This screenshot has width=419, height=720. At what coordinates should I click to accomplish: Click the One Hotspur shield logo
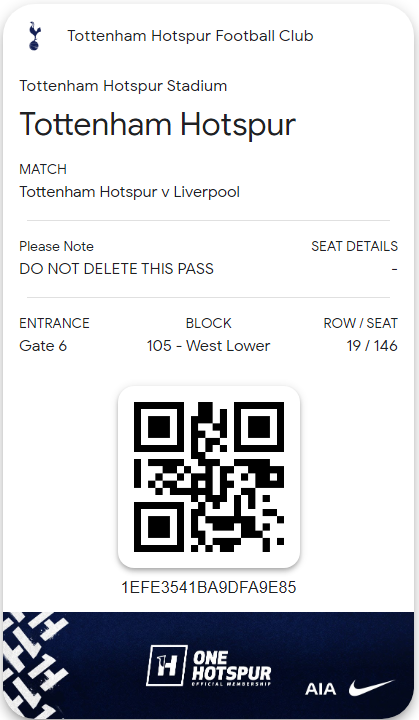[166, 665]
